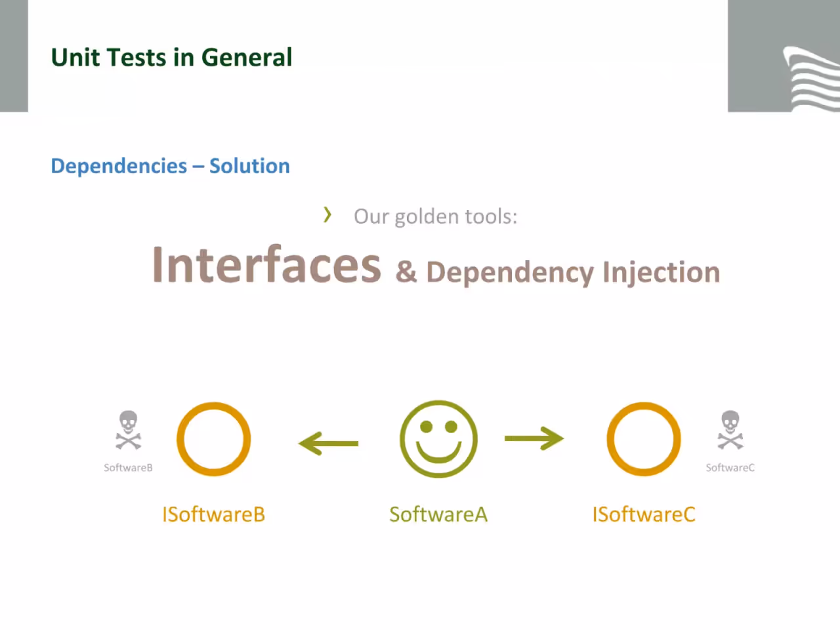The image size is (840, 630).
Task: Click the left-pointing green arrow
Action: (x=328, y=444)
